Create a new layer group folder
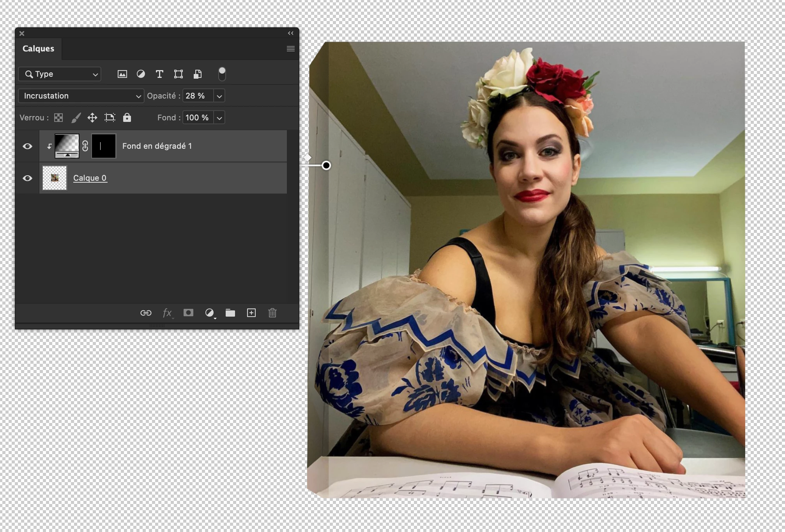 [x=230, y=313]
